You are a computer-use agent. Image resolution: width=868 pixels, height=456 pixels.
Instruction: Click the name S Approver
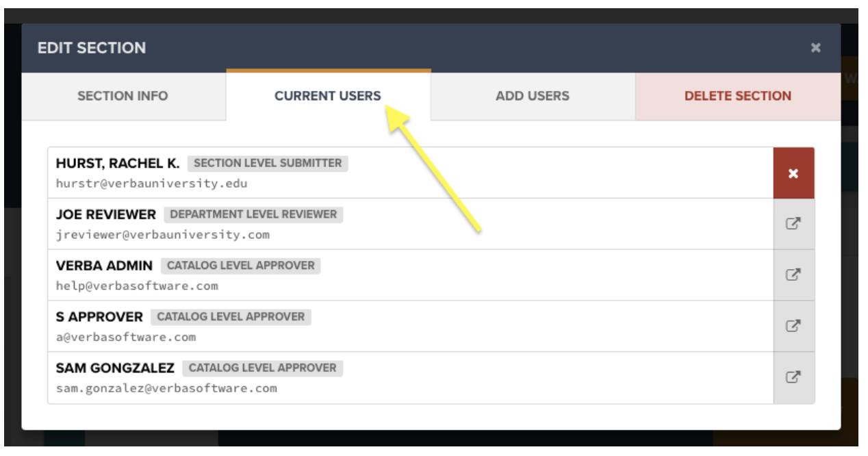99,317
